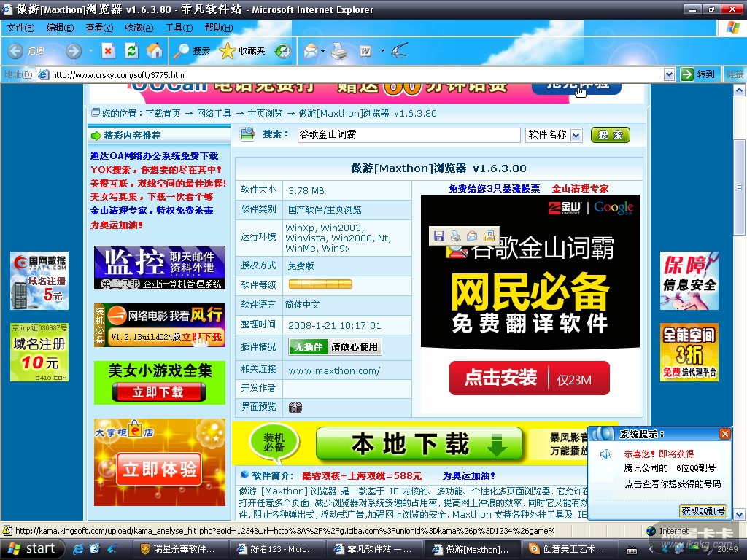Open the www.maxthon.com/ link

(334, 370)
